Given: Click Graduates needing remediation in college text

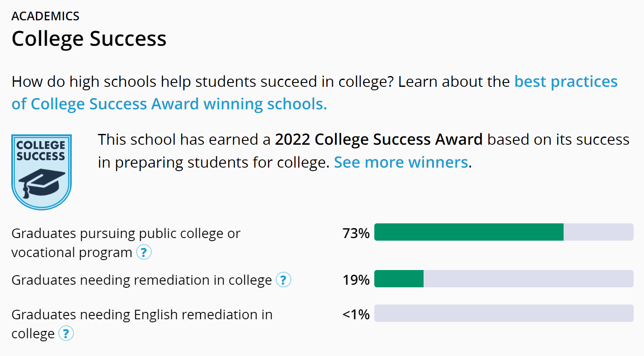Looking at the screenshot, I should [141, 280].
